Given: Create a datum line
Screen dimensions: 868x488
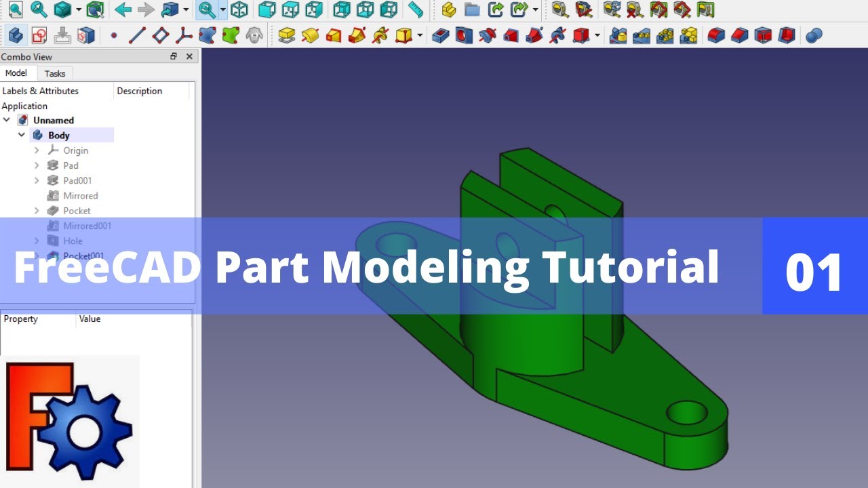Looking at the screenshot, I should pyautogui.click(x=137, y=35).
